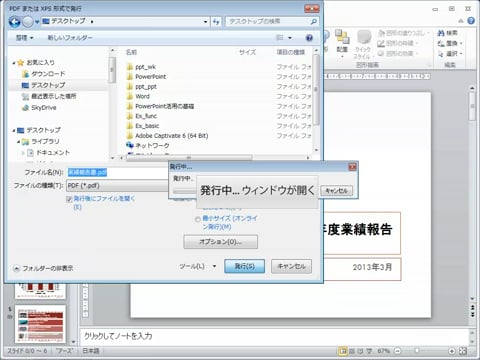Cancel publishing in the 発行中 progress dialog

coord(336,191)
